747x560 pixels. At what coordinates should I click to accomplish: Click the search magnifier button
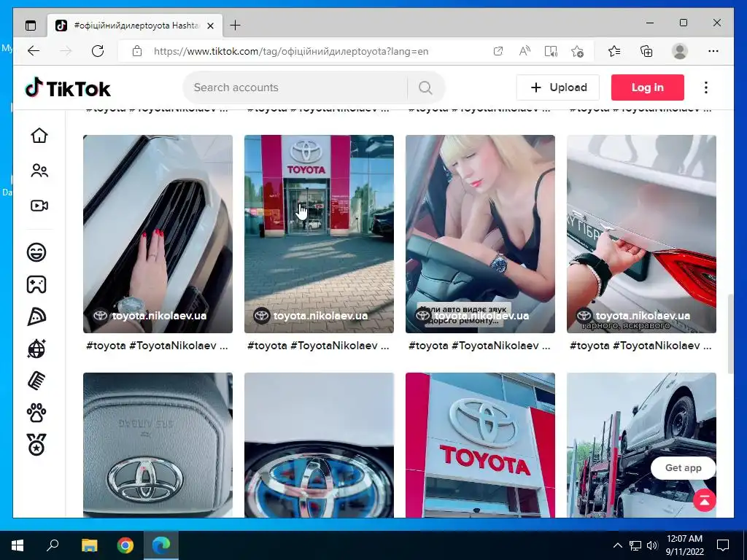click(425, 87)
